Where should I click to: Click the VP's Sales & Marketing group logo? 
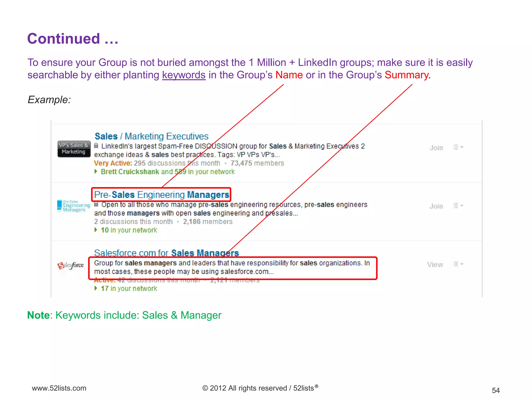pos(74,149)
